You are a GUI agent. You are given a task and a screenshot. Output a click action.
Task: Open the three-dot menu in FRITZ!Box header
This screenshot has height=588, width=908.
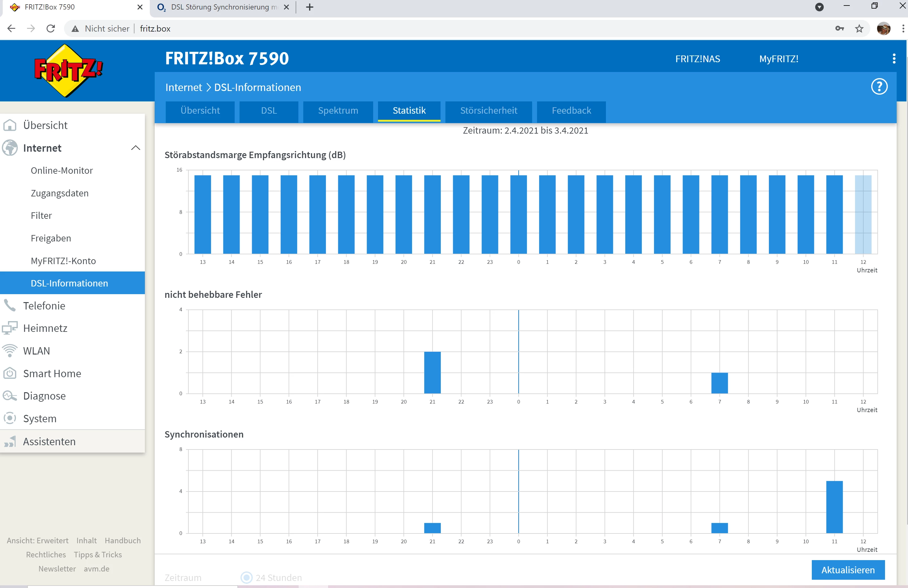coord(894,59)
